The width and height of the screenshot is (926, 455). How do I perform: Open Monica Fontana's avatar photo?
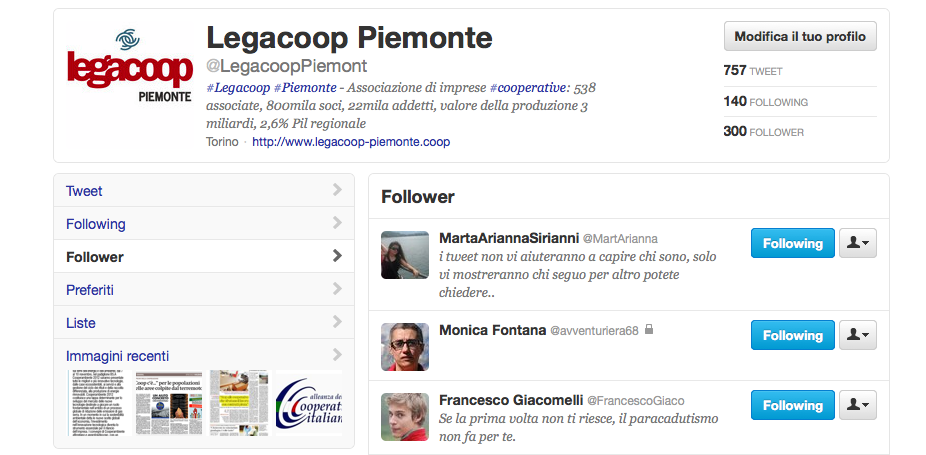pos(405,347)
